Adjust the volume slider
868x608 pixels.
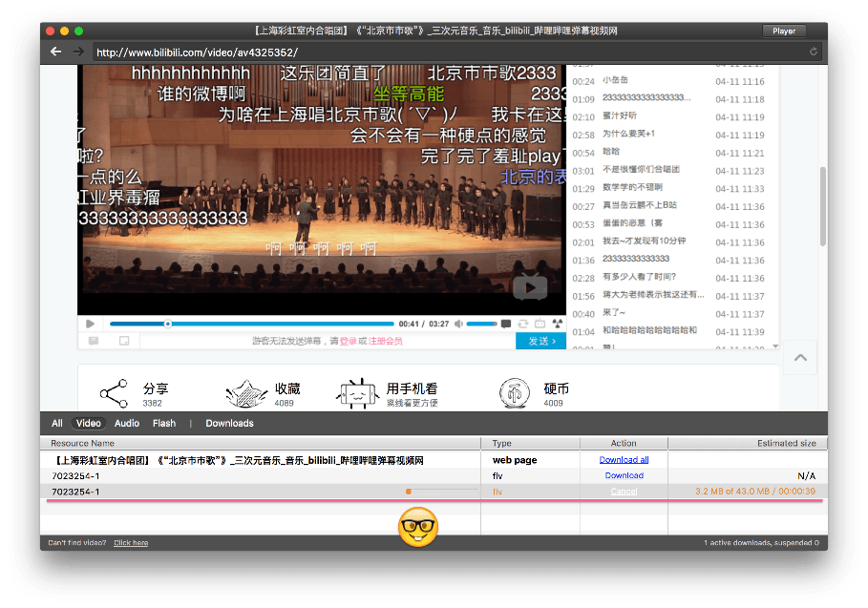481,324
